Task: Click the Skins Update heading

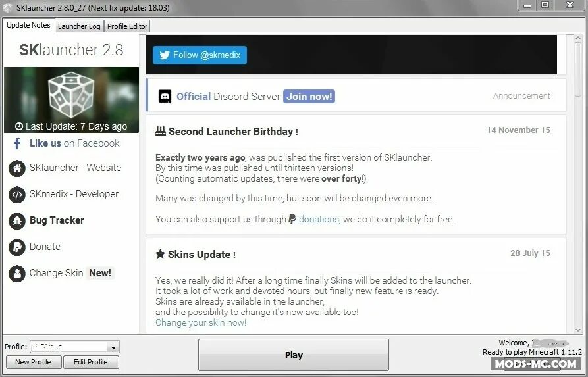Action: coord(201,255)
